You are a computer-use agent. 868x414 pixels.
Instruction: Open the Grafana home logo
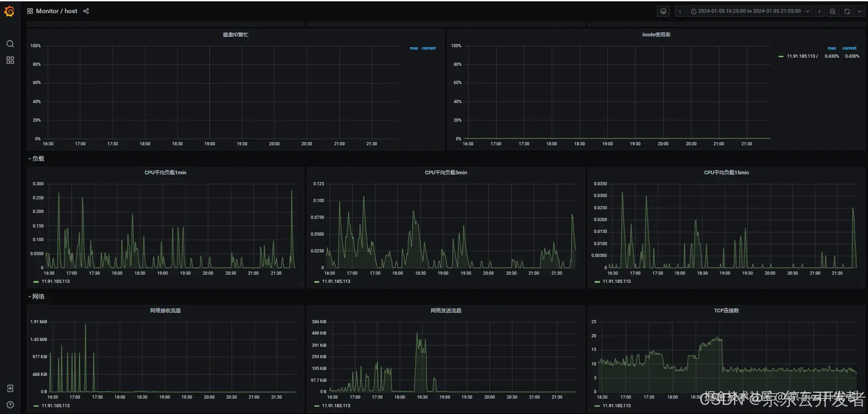(10, 11)
